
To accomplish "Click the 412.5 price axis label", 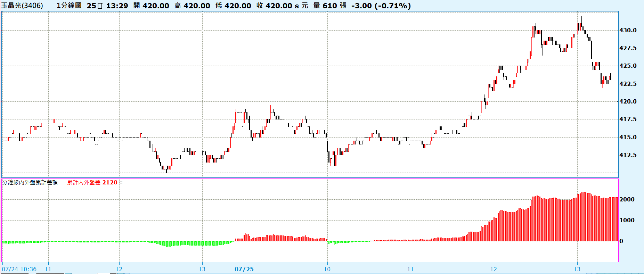I will 628,155.
